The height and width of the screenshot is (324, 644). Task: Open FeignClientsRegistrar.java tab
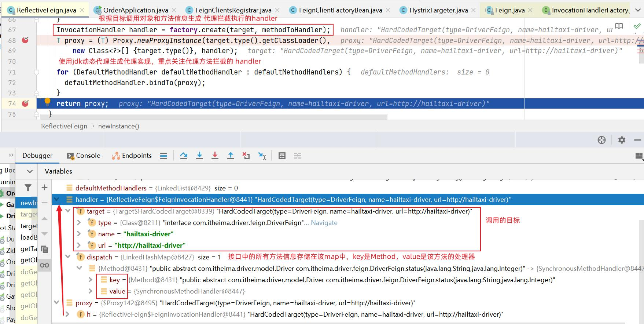(x=233, y=10)
